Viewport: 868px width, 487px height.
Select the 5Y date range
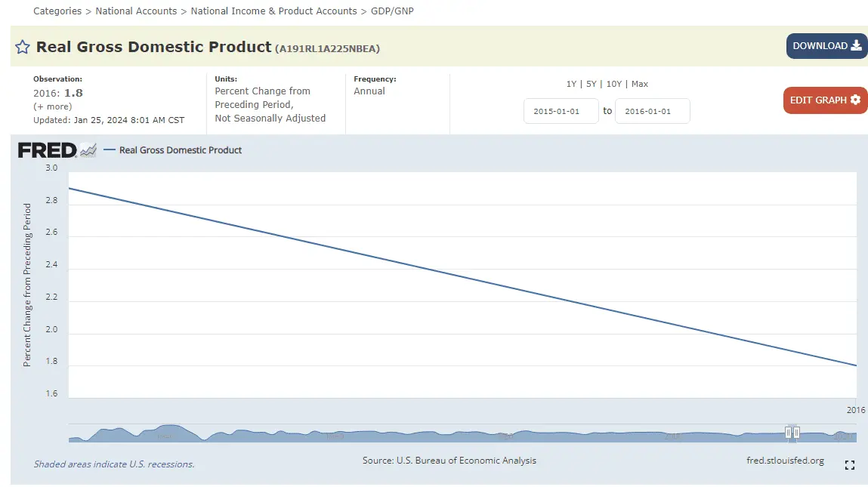point(592,84)
